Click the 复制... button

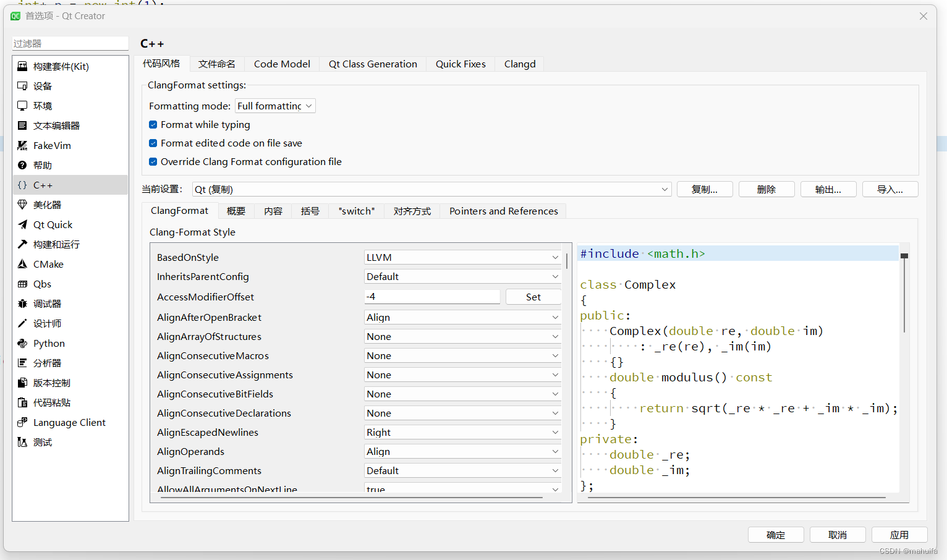tap(705, 189)
